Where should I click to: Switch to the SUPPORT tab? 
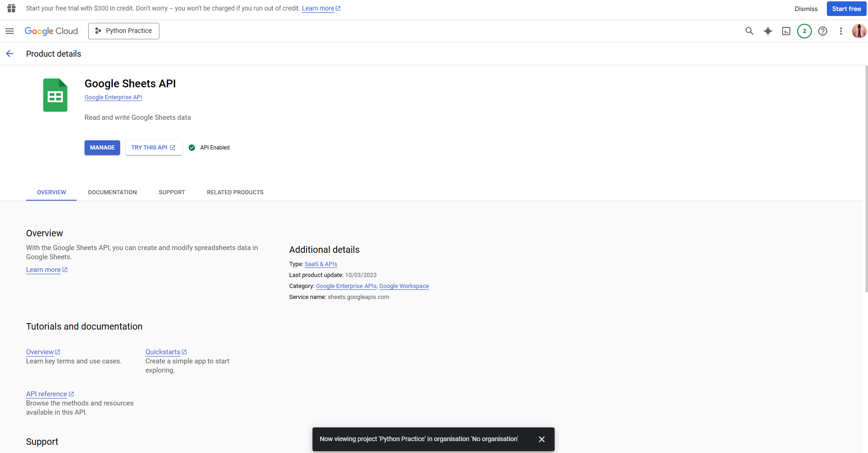tap(172, 192)
